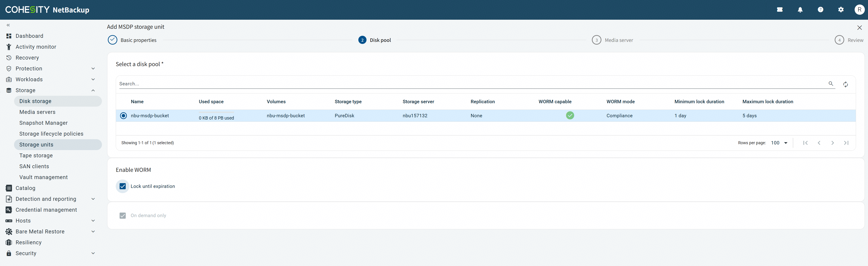Click the Credential management key icon
868x266 pixels.
pyautogui.click(x=9, y=210)
